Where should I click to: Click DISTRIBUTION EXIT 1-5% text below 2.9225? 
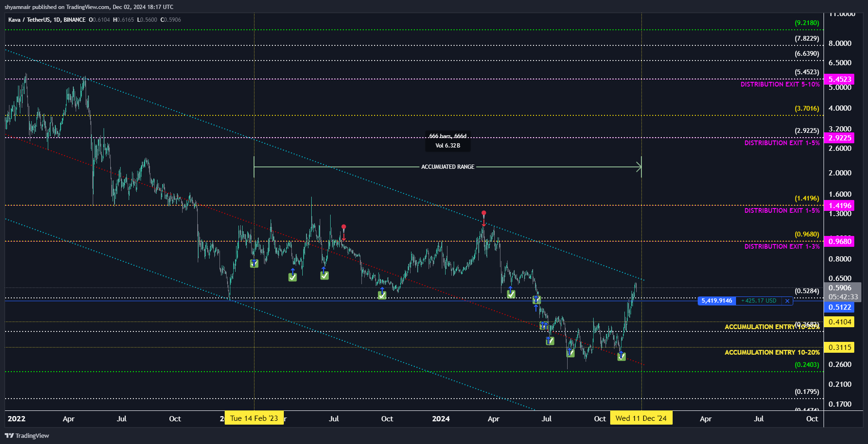click(782, 143)
